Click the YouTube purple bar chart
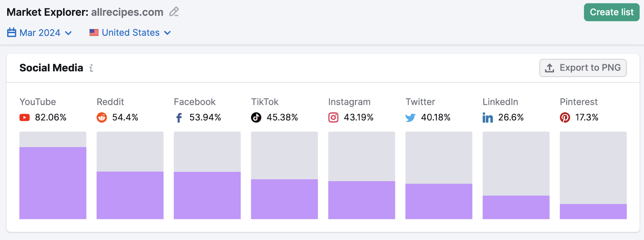The image size is (644, 240). pos(52,183)
